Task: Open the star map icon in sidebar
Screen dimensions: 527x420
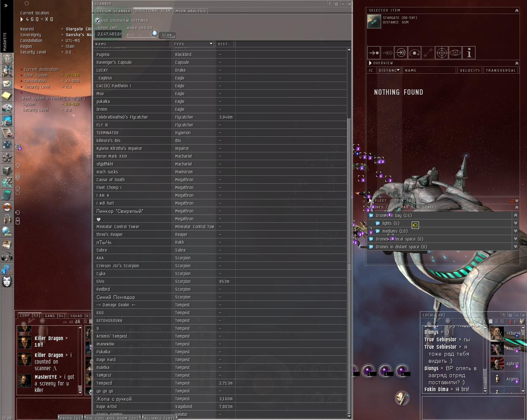Action: [7, 145]
